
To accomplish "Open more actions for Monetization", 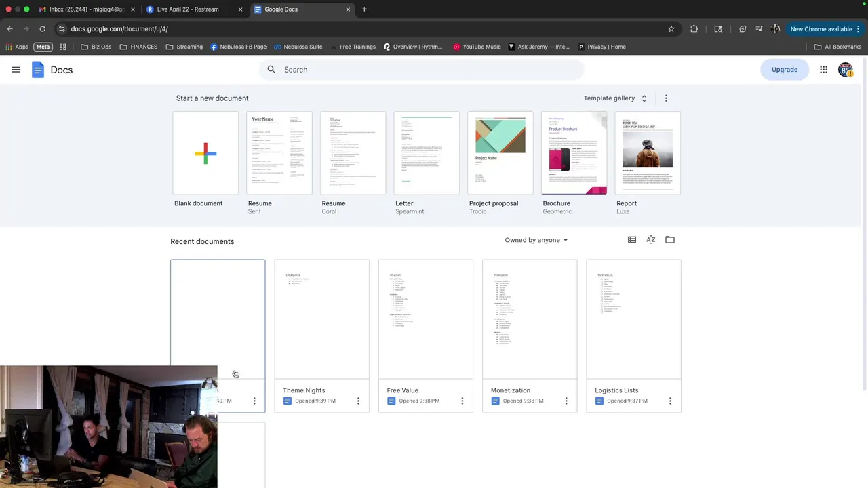I will pos(566,401).
